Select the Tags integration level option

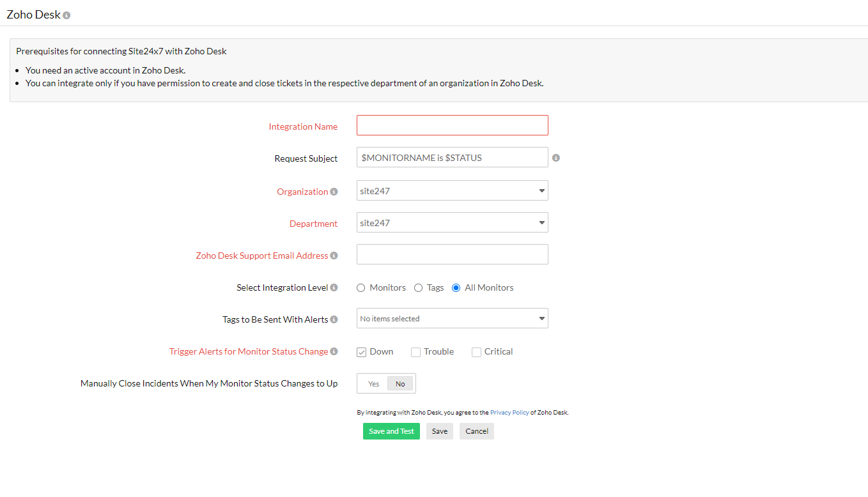point(419,288)
